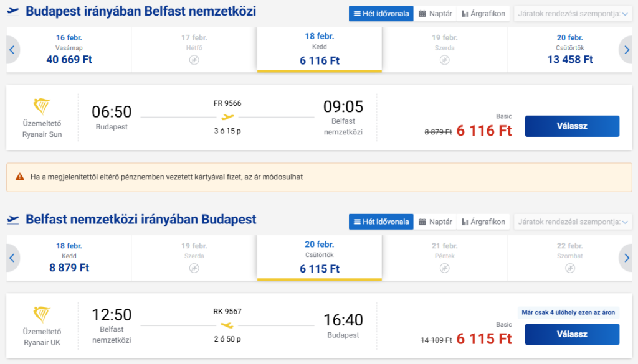Open return flights sort order dropdown
Image resolution: width=638 pixels, height=364 pixels.
(573, 222)
